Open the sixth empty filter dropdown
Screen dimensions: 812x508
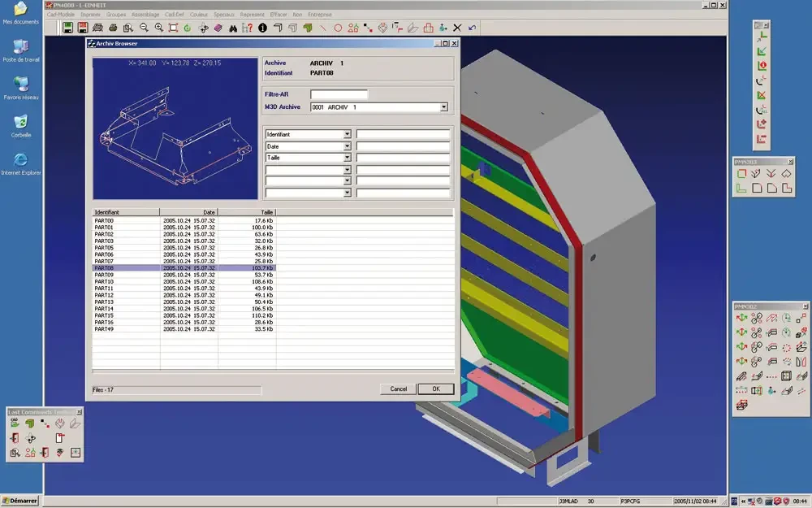[x=347, y=193]
